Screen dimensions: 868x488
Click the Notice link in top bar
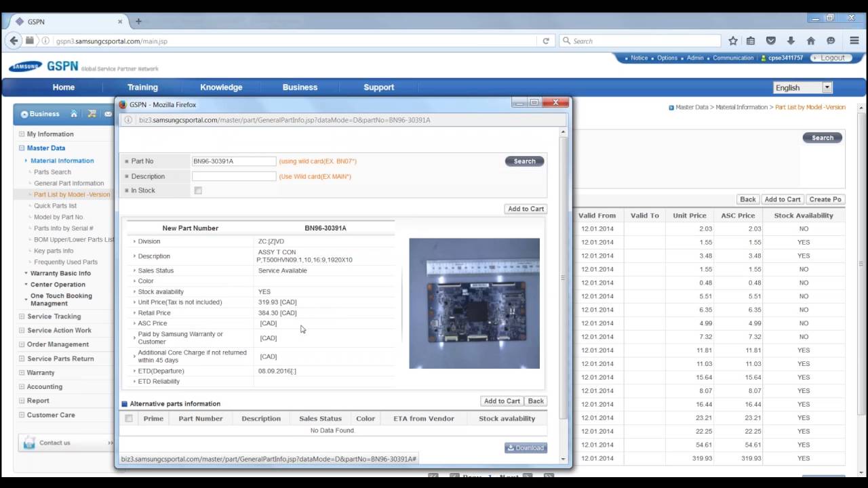639,58
